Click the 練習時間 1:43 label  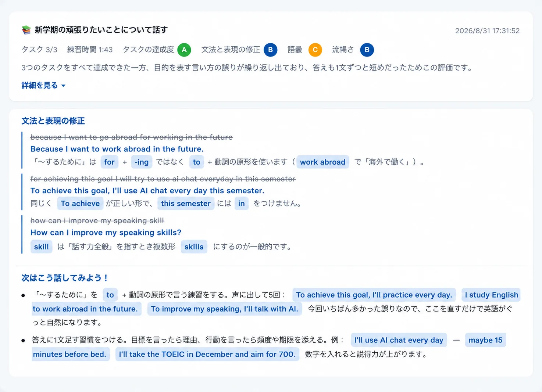[x=90, y=50]
